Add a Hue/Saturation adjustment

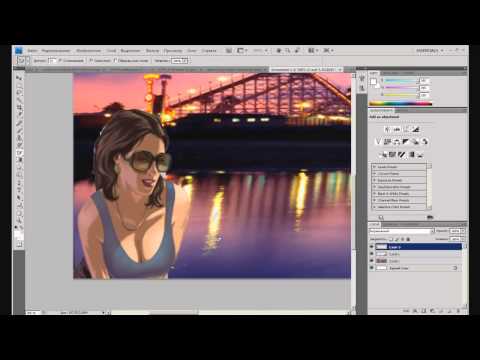tap(387, 142)
